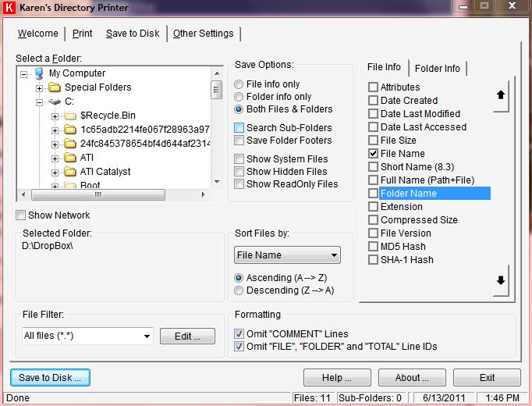Viewport: 532px width, 406px height.
Task: Click the Karen's Directory Printer title icon
Action: click(9, 8)
